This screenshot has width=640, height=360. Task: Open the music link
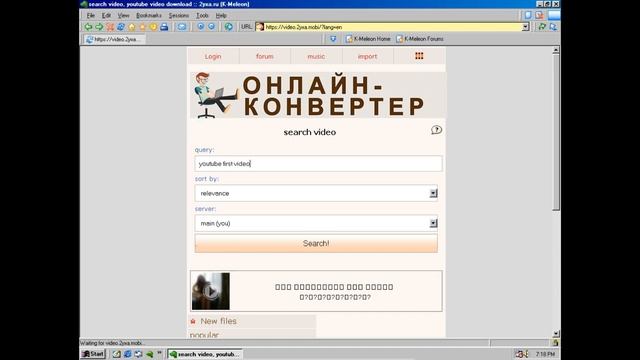coord(316,56)
